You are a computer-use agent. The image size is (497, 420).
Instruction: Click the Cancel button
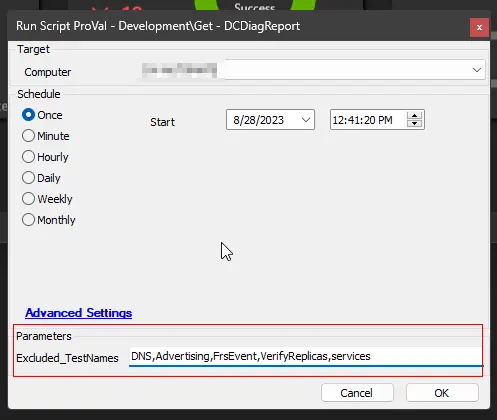point(357,393)
